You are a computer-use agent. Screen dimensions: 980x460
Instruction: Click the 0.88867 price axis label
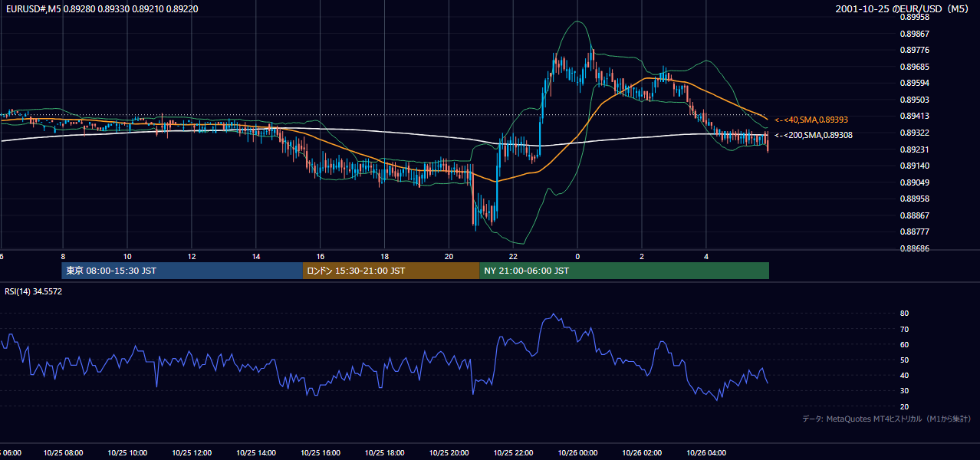pos(914,215)
